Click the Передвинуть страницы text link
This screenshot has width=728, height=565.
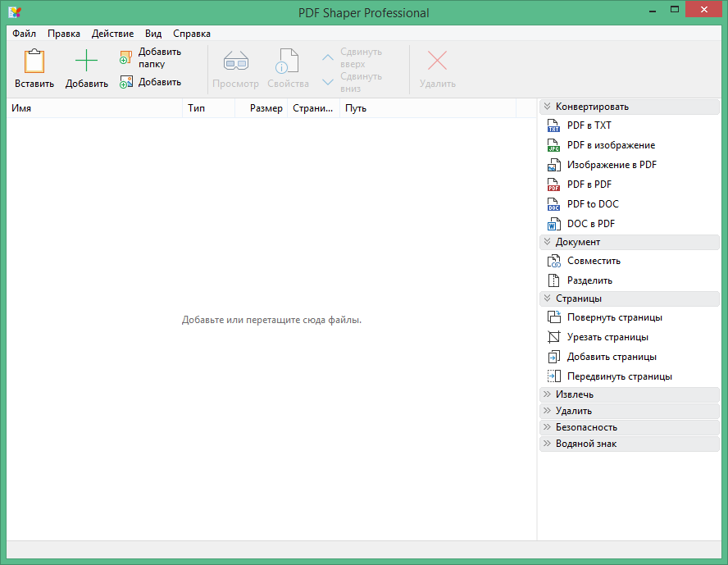coord(620,376)
